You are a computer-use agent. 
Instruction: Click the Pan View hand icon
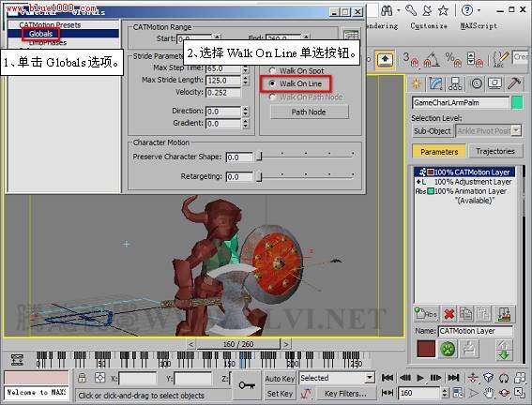pos(489,393)
